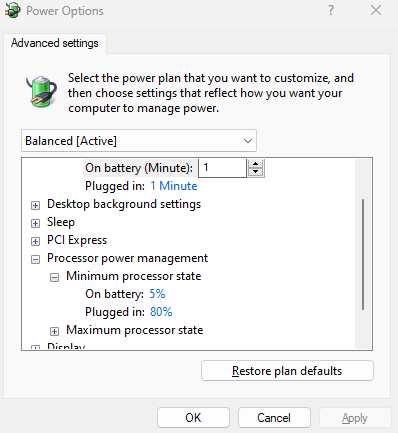Expand the Sleep settings node
Viewport: 398px width, 433px height.
coord(35,223)
